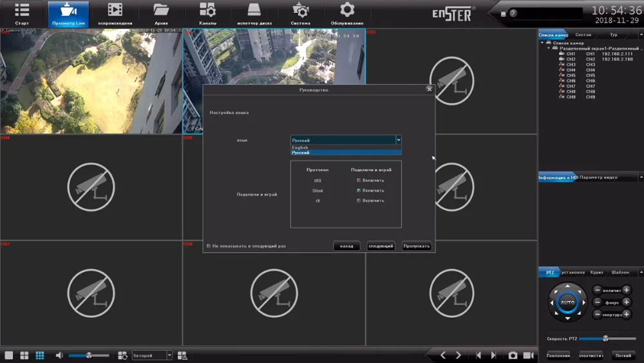Open the Просмотр Live view
The width and height of the screenshot is (644, 363).
(68, 14)
